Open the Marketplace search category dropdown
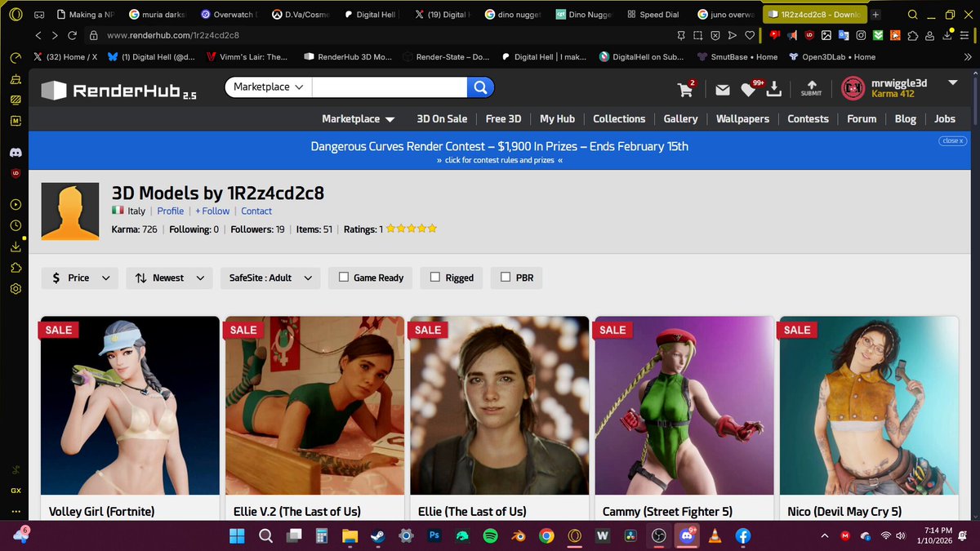 268,87
